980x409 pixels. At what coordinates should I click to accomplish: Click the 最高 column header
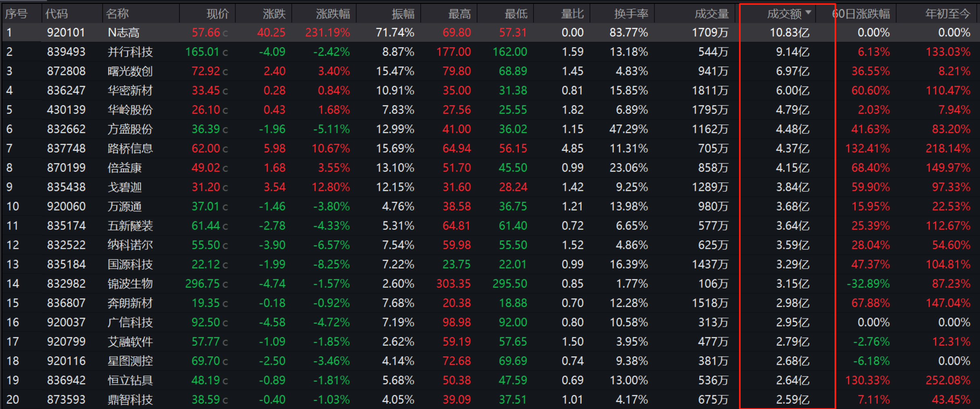pyautogui.click(x=459, y=14)
